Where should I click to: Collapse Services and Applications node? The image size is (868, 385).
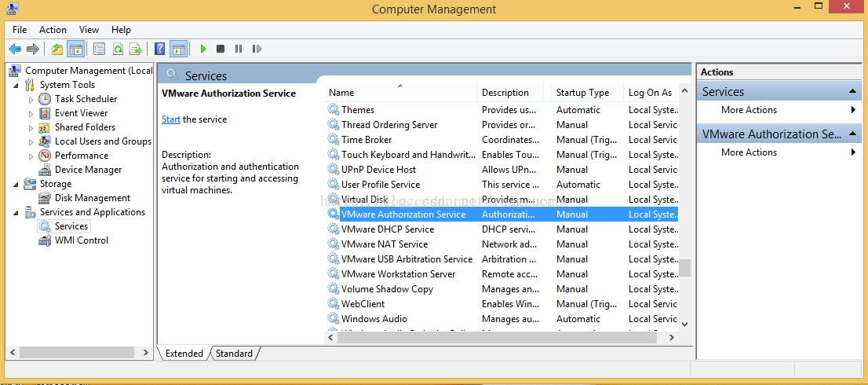pyautogui.click(x=16, y=213)
